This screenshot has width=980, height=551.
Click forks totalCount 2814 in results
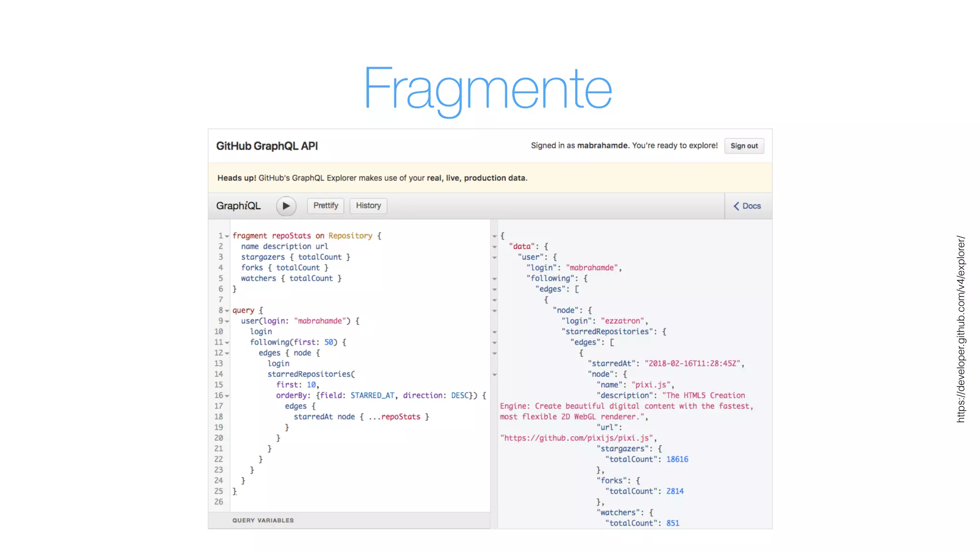click(675, 491)
